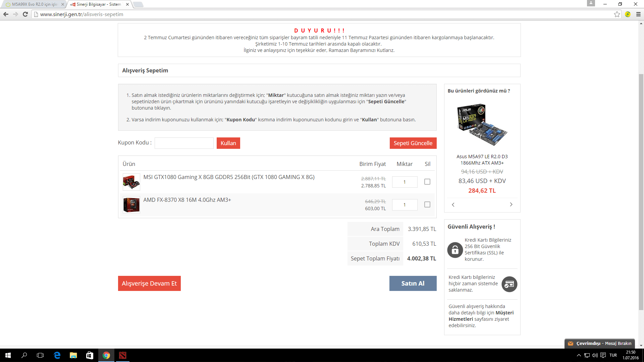Check delete box for MSI GTX1080
The height and width of the screenshot is (362, 644).
tap(427, 182)
